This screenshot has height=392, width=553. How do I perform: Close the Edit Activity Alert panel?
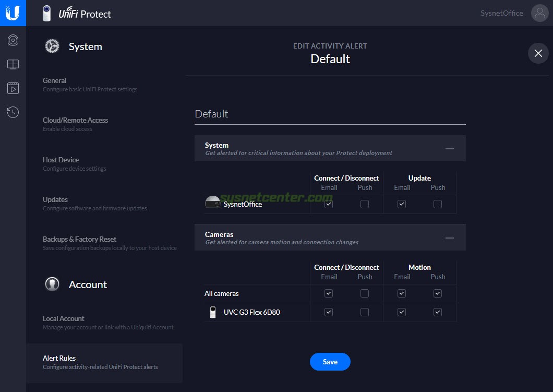coord(538,53)
